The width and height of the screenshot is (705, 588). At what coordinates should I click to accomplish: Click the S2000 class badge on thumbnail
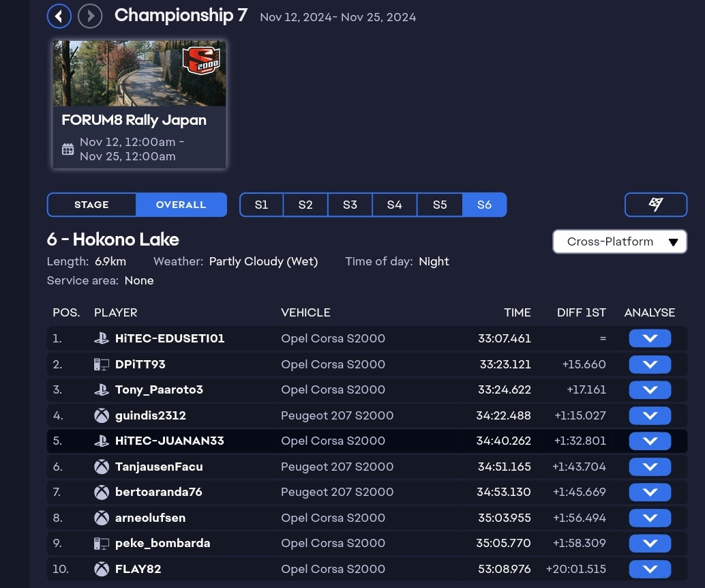(201, 60)
